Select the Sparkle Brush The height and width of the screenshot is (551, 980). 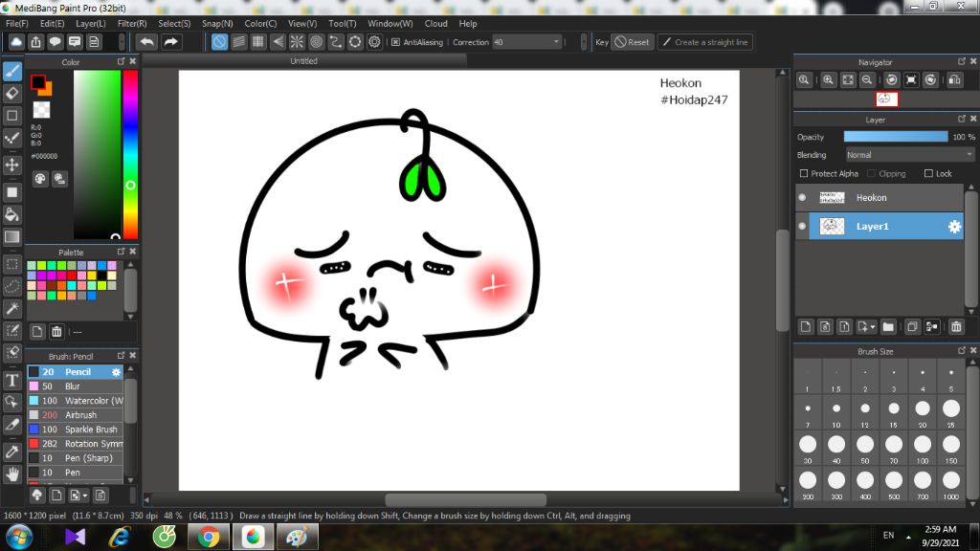pos(75,430)
